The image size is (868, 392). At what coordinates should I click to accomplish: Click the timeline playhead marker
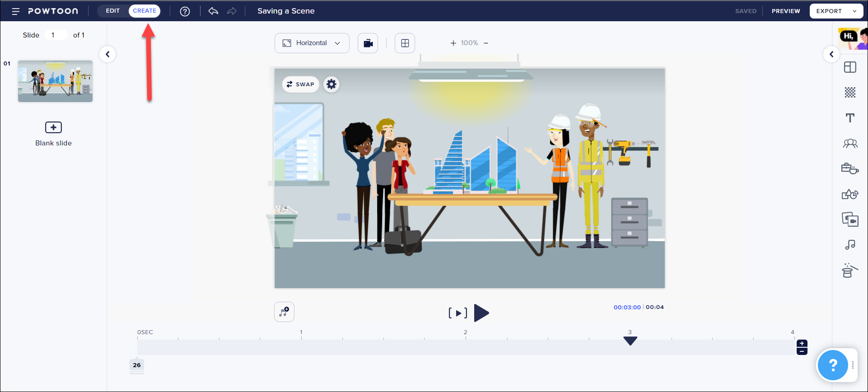(x=630, y=341)
